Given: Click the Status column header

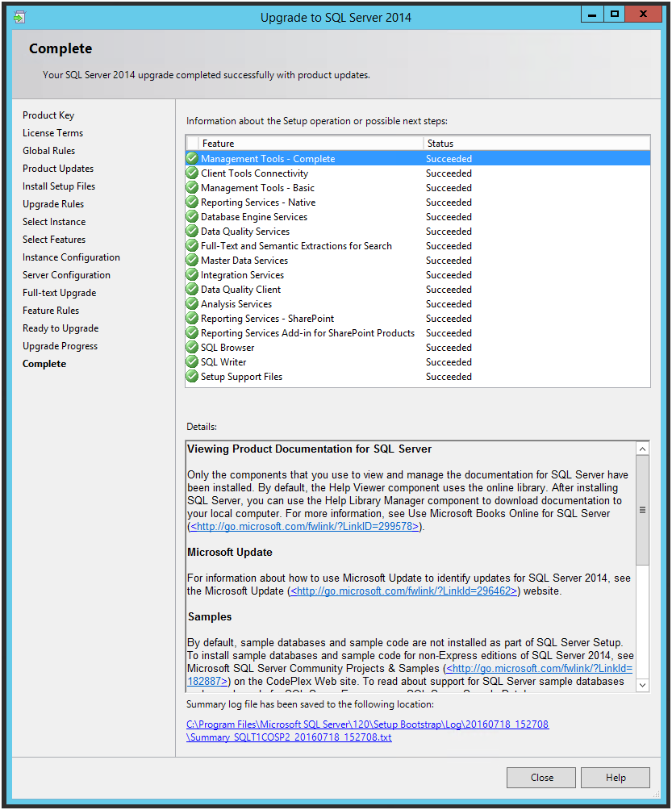Looking at the screenshot, I should pos(536,143).
